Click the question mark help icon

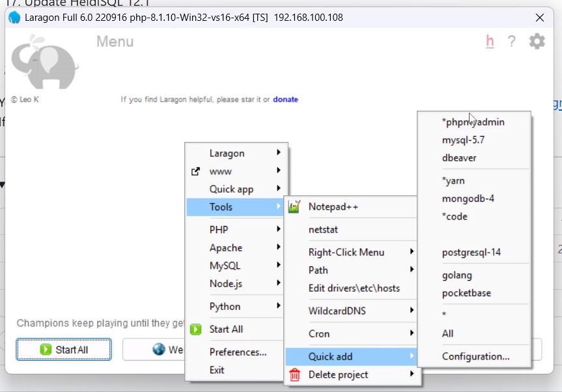(x=511, y=42)
